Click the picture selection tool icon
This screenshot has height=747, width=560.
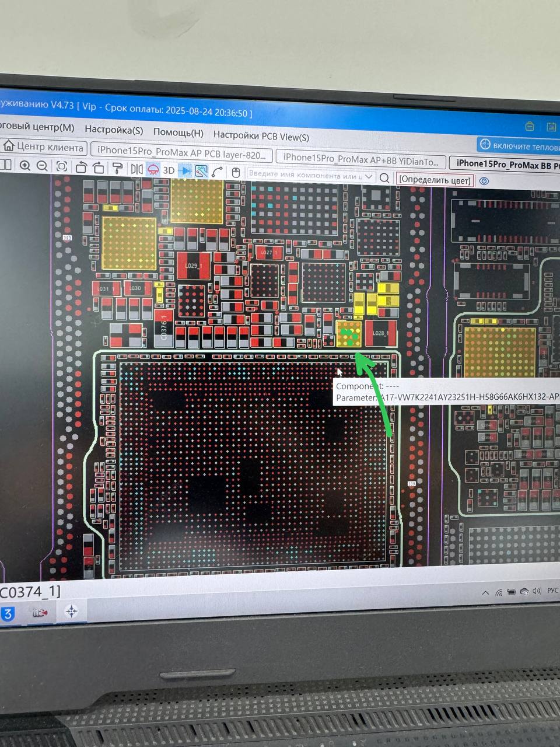pos(201,172)
